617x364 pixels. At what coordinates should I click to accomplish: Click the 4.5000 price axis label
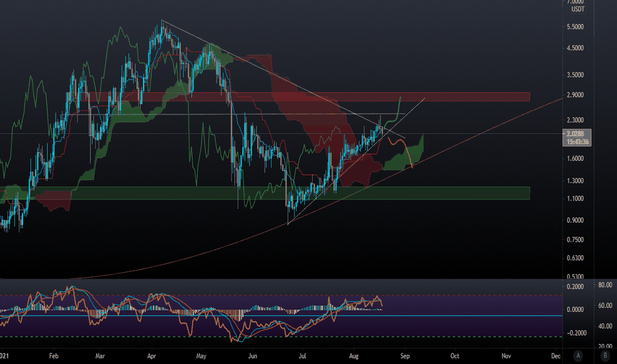coord(575,48)
